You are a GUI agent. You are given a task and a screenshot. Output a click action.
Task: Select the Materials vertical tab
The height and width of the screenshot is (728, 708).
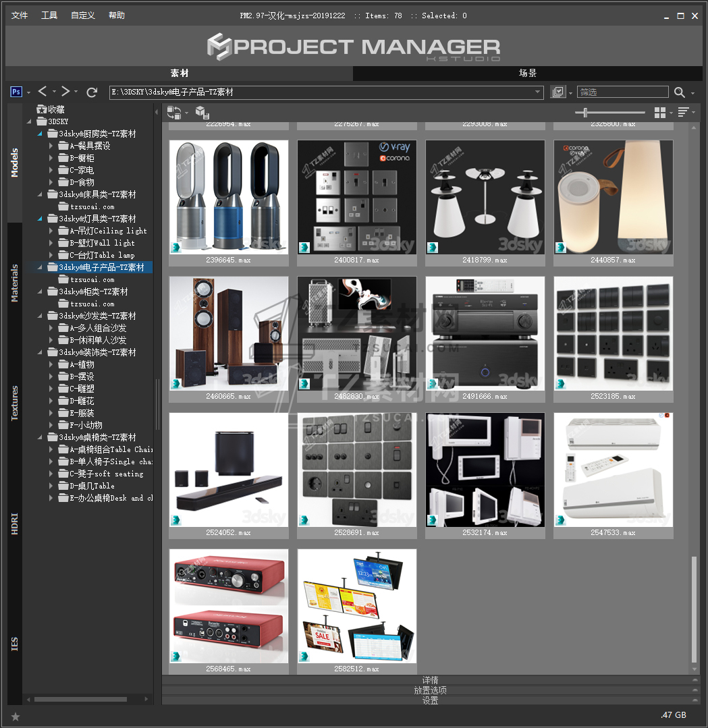tap(15, 283)
